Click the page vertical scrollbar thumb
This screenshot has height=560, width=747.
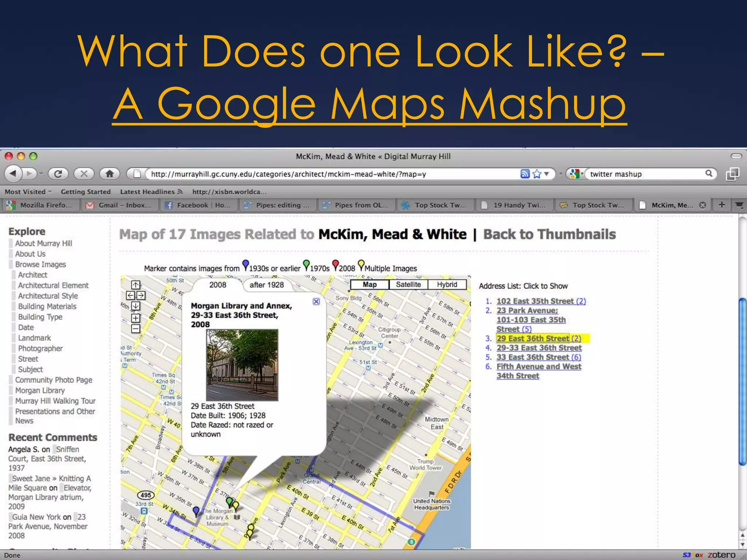click(743, 382)
